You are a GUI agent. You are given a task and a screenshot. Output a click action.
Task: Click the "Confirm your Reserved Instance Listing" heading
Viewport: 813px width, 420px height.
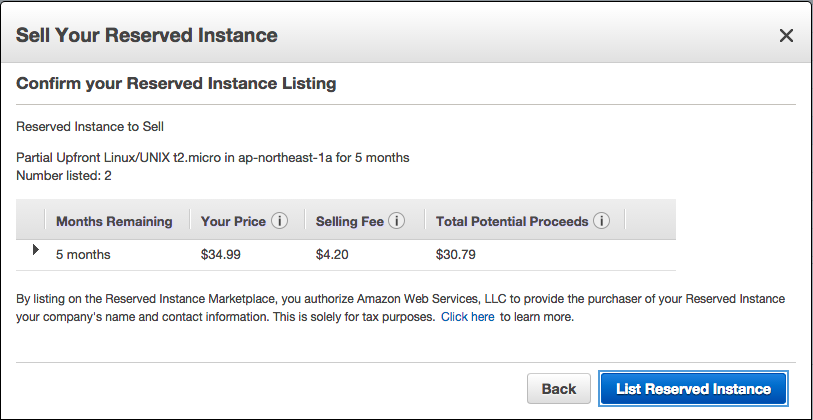tap(176, 84)
